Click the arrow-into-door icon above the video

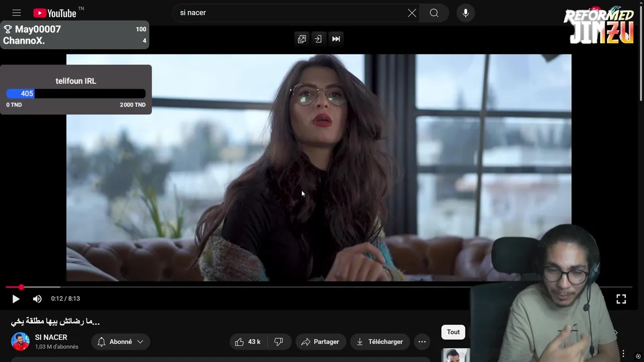pyautogui.click(x=318, y=39)
